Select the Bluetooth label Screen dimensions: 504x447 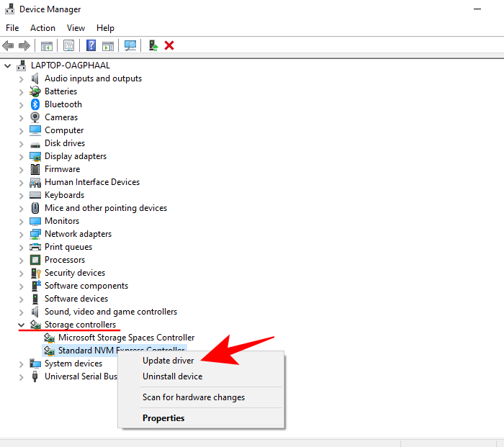tap(63, 104)
